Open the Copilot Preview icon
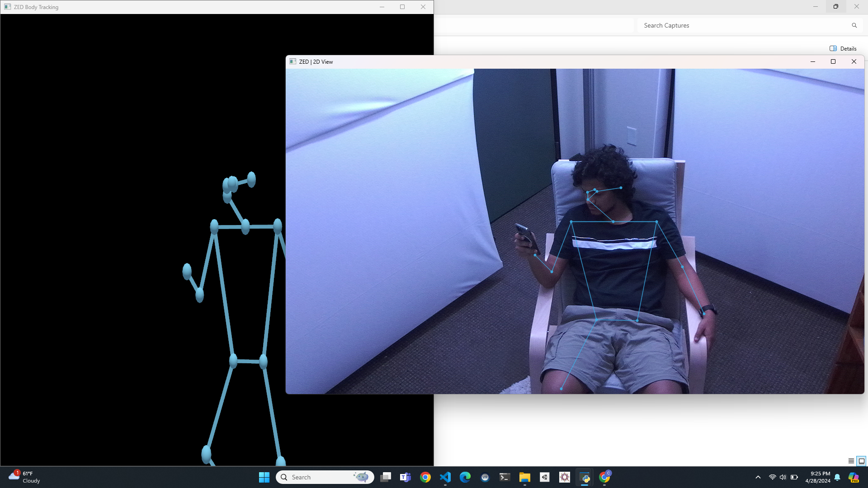868x488 pixels. [x=854, y=477]
